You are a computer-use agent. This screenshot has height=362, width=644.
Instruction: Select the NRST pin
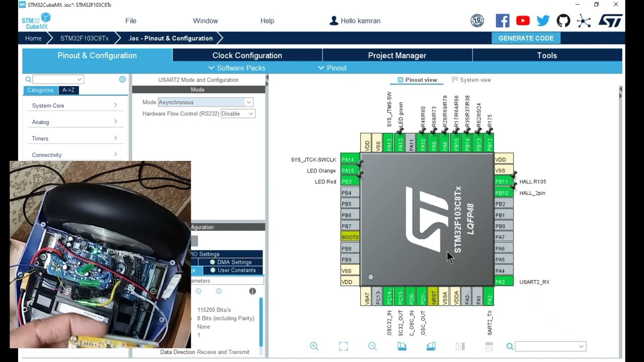point(433,296)
